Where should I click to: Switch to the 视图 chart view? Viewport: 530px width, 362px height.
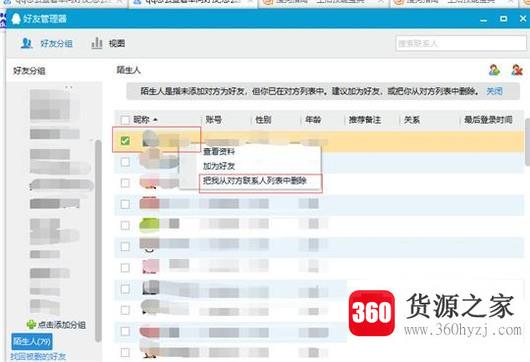click(108, 43)
